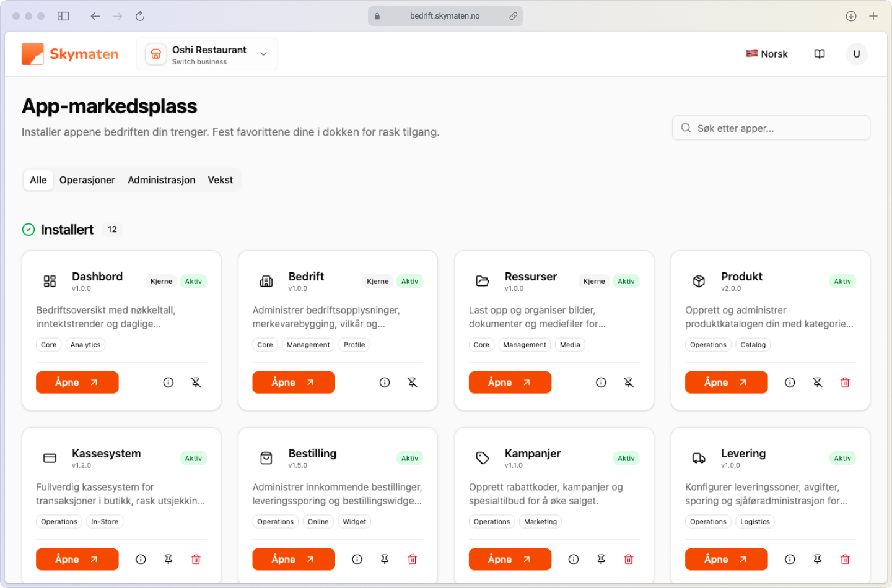
Task: Remove Bestilling app via trash icon
Action: click(x=412, y=560)
